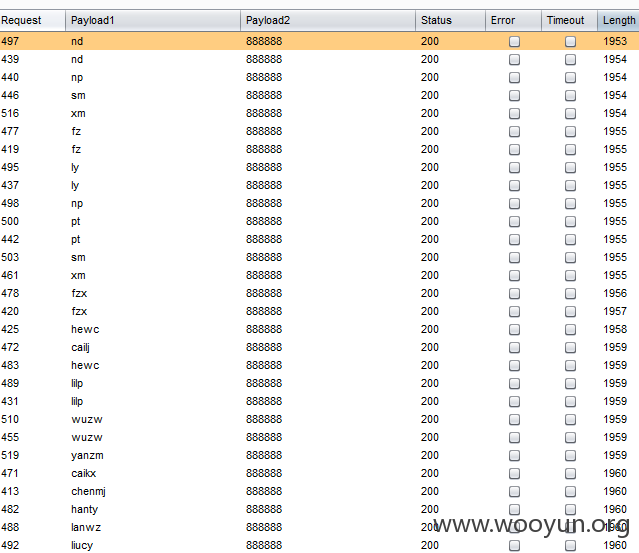639x553 pixels.
Task: Toggle Timeout checkbox for request 455
Action: [571, 437]
